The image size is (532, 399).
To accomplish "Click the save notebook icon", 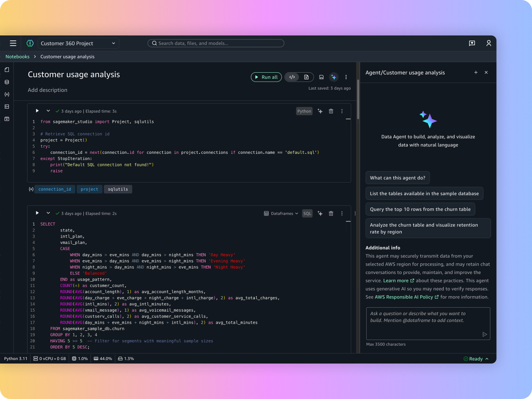I will [x=321, y=77].
